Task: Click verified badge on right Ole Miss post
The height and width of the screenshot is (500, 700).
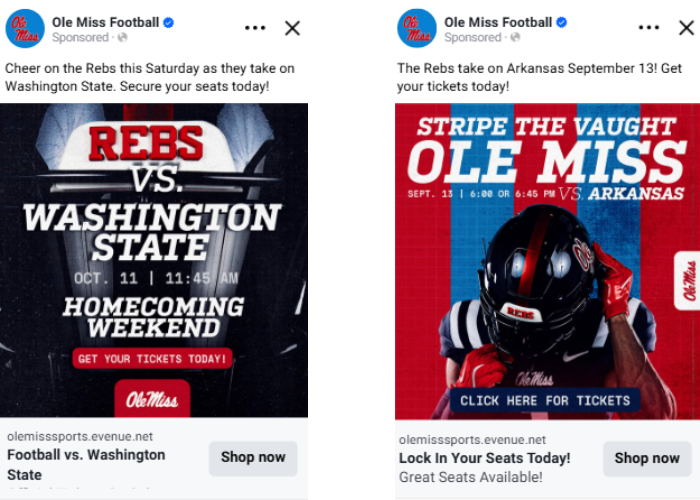Action: 562,22
